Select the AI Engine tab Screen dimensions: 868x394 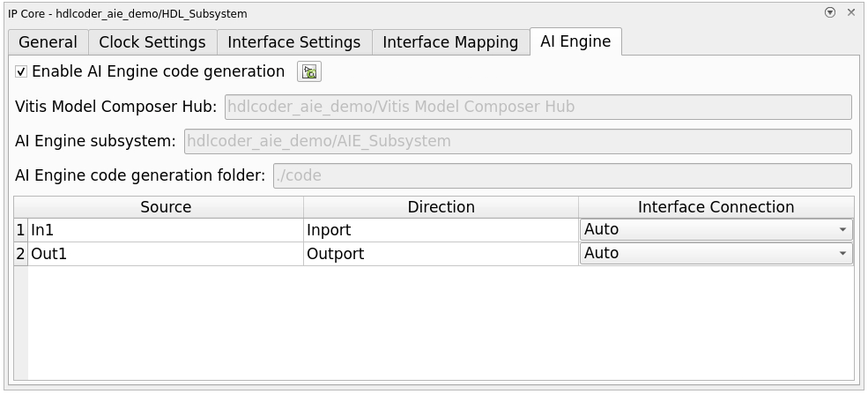(575, 41)
